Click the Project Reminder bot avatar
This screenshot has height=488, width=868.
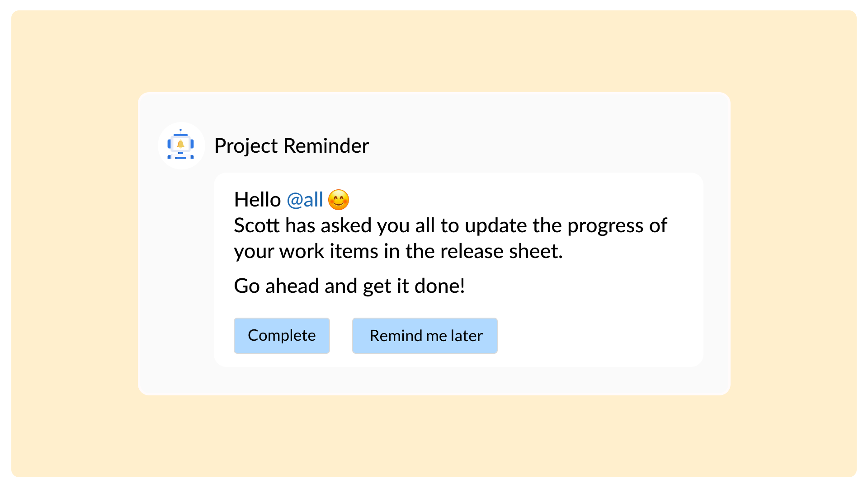click(181, 145)
